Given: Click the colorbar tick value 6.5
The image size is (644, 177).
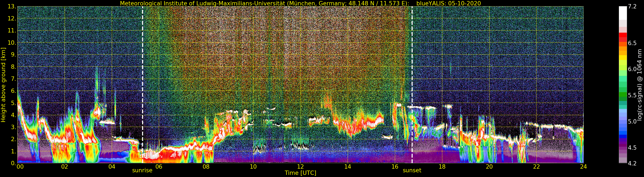Looking at the screenshot, I should (x=632, y=43).
